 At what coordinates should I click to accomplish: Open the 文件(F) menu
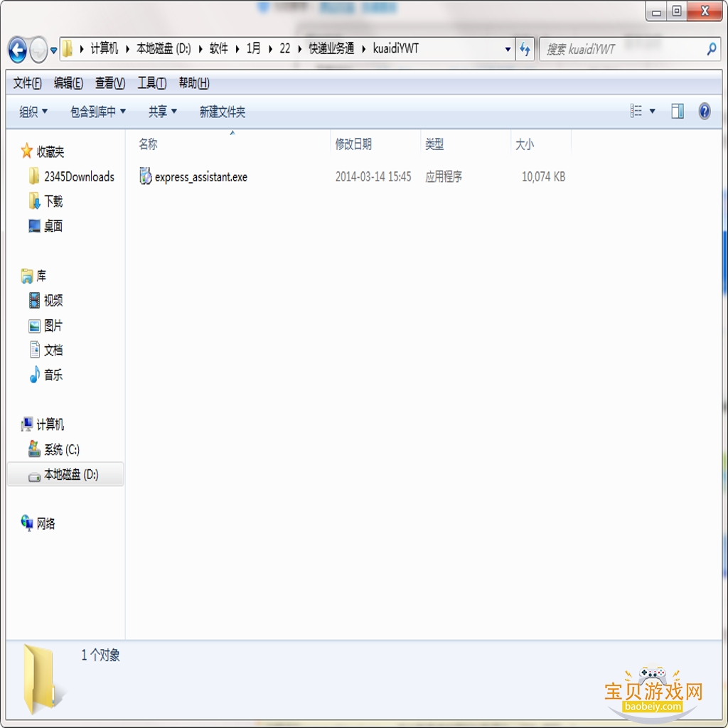27,83
